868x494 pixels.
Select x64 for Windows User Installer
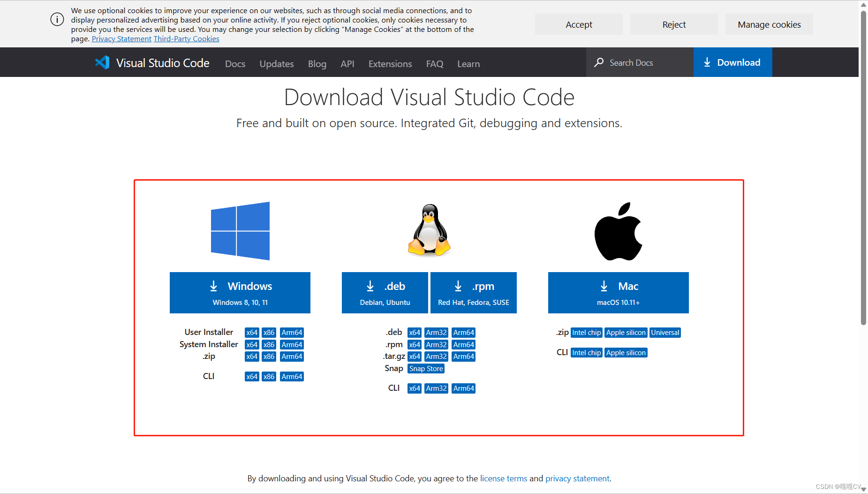(x=252, y=333)
